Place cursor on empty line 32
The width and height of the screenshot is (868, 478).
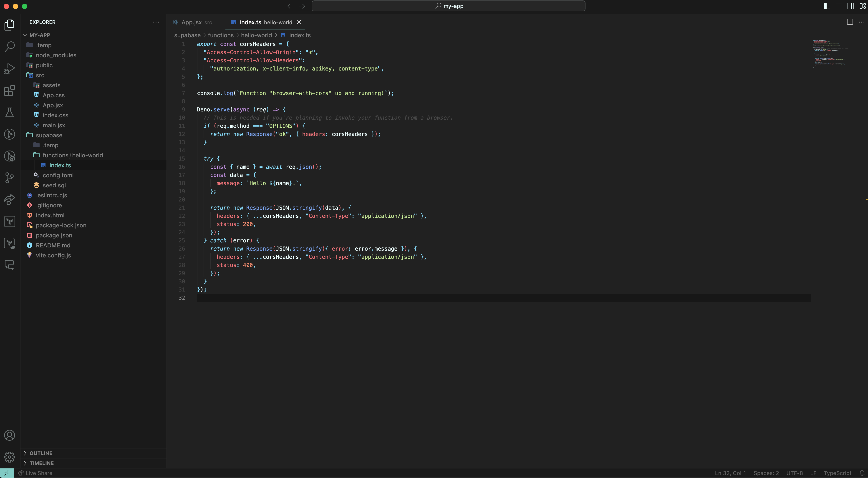click(x=504, y=298)
